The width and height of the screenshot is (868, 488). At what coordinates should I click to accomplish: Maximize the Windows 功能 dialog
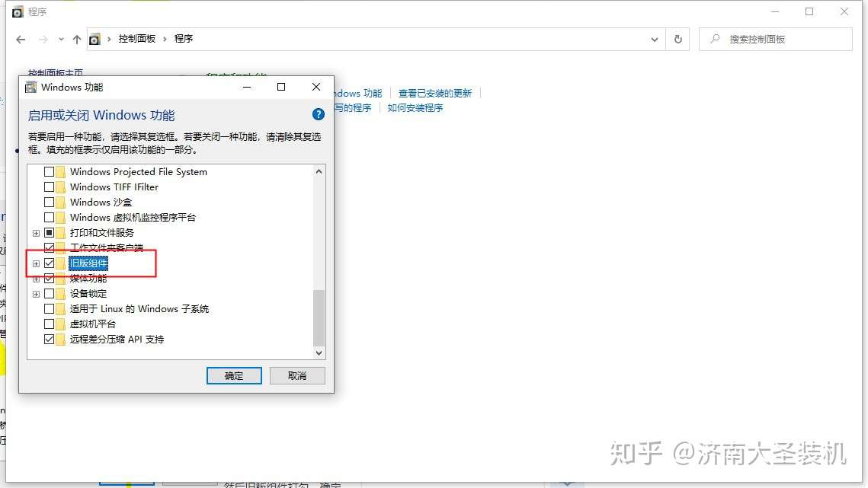tap(281, 87)
